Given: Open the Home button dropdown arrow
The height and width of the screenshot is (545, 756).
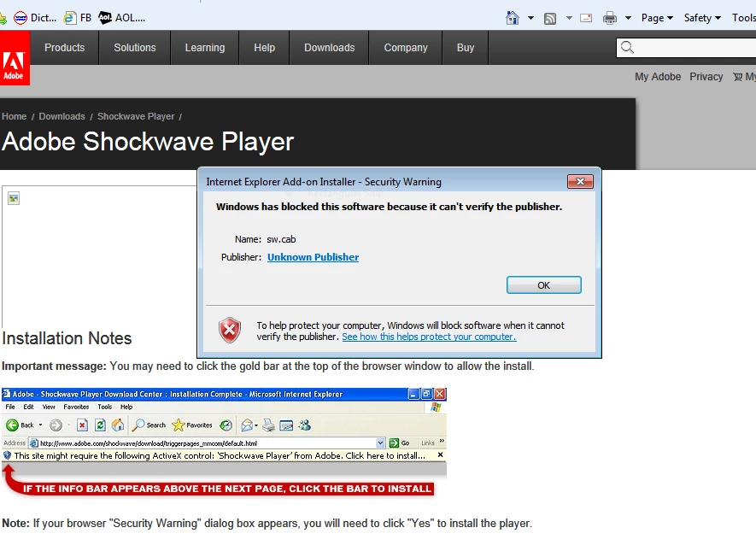Looking at the screenshot, I should pyautogui.click(x=530, y=18).
